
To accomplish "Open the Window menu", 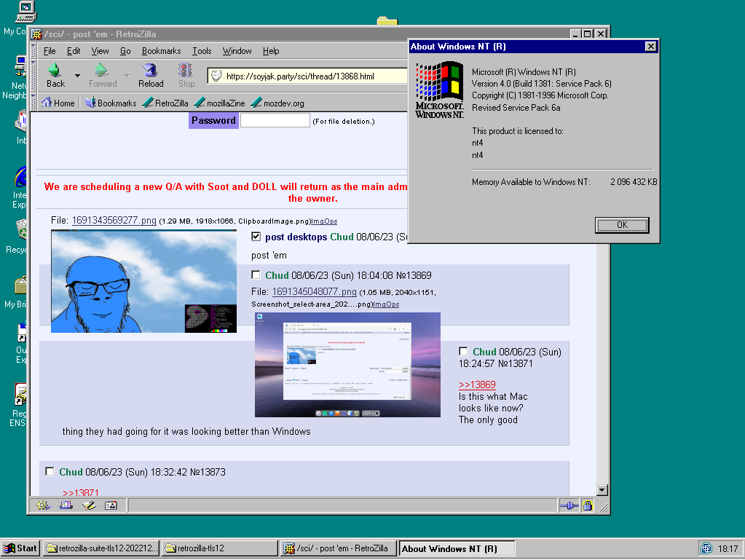I will (x=237, y=51).
